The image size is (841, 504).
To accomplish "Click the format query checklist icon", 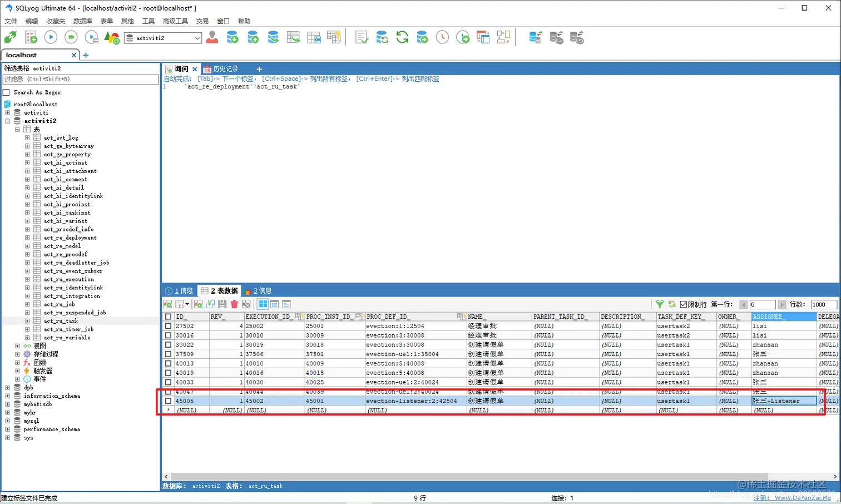I will (362, 37).
